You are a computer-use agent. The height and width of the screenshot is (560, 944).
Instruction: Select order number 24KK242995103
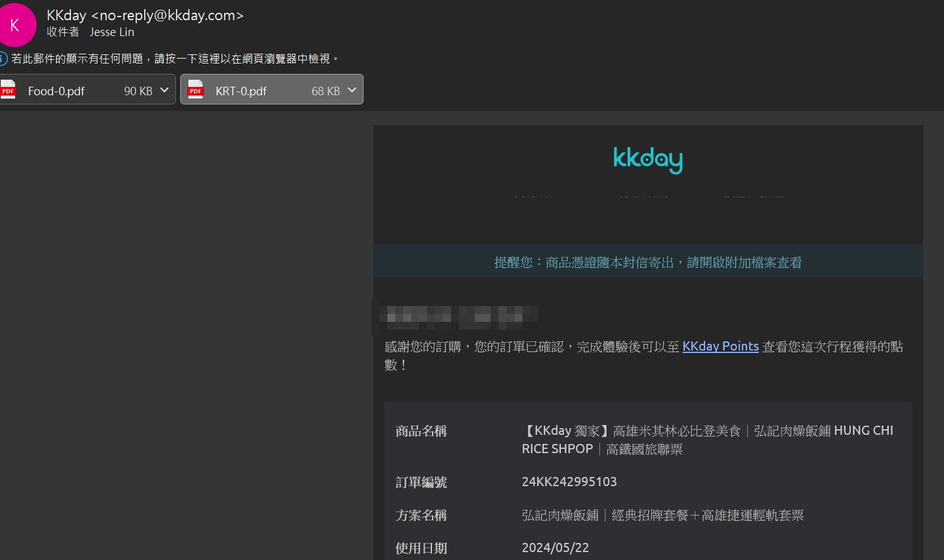point(569,481)
